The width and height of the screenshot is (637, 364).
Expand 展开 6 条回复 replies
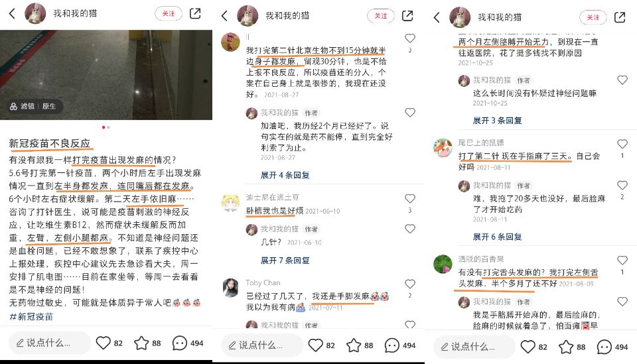click(x=497, y=237)
